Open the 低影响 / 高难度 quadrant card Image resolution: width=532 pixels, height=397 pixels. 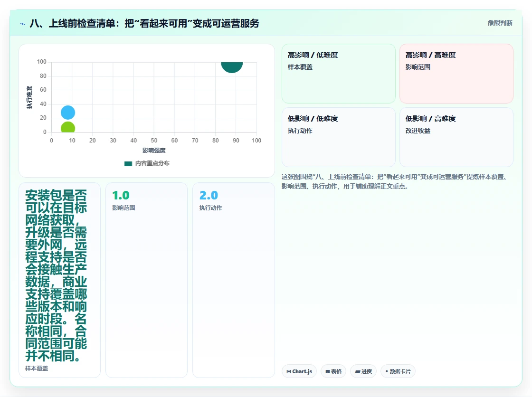point(456,137)
